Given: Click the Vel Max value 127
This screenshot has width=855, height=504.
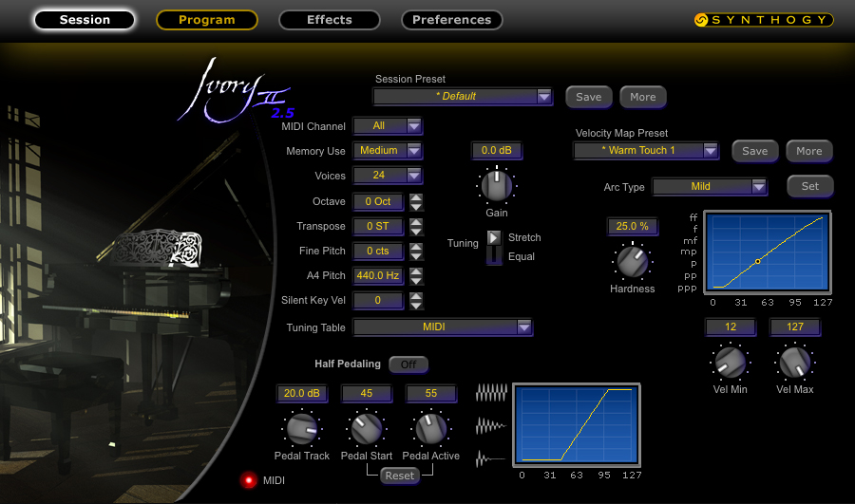Looking at the screenshot, I should [x=795, y=327].
